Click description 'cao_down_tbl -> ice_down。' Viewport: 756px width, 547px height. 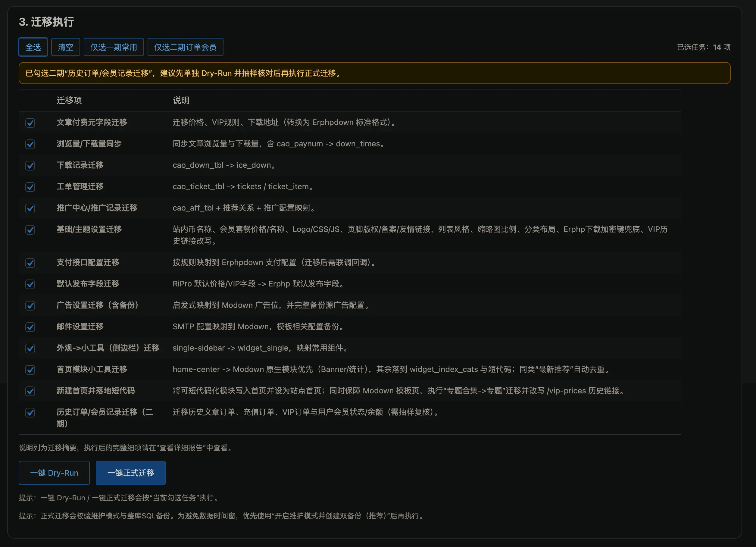224,165
